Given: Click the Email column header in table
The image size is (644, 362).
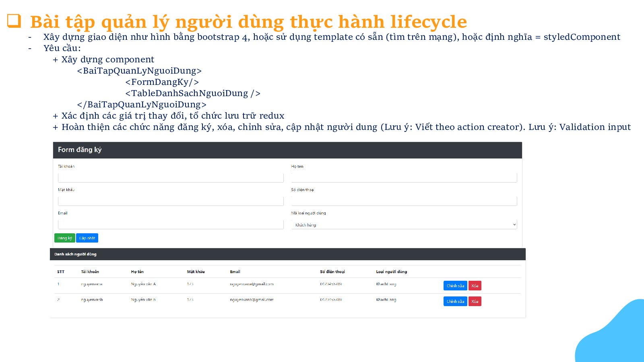Looking at the screenshot, I should (235, 272).
